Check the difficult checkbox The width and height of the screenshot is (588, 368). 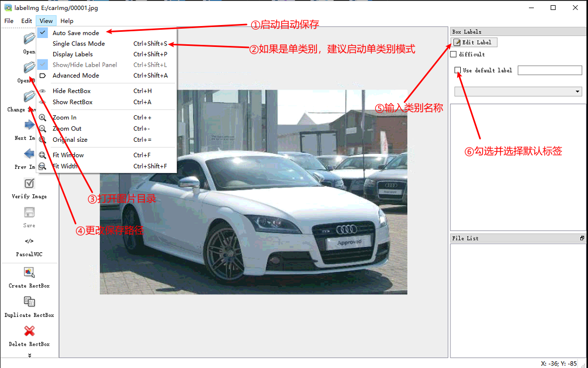pyautogui.click(x=454, y=54)
